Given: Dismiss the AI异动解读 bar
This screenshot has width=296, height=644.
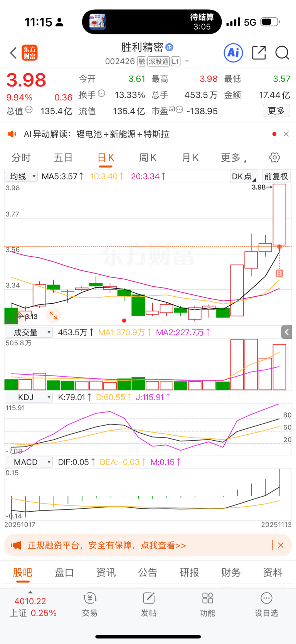Looking at the screenshot, I should pyautogui.click(x=286, y=134).
